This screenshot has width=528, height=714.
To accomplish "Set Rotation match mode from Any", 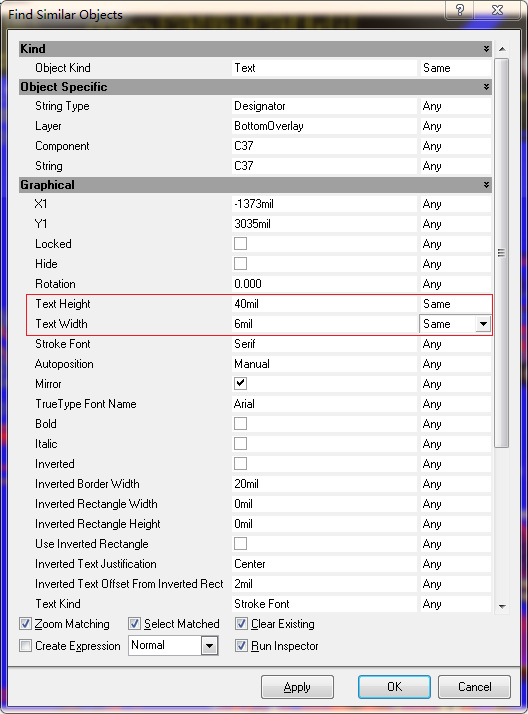I will point(455,284).
